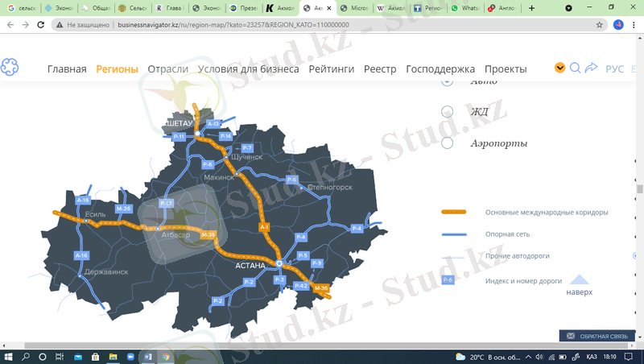Image resolution: width=644 pixels, height=364 pixels.
Task: Select the Авто radio option
Action: 448,81
